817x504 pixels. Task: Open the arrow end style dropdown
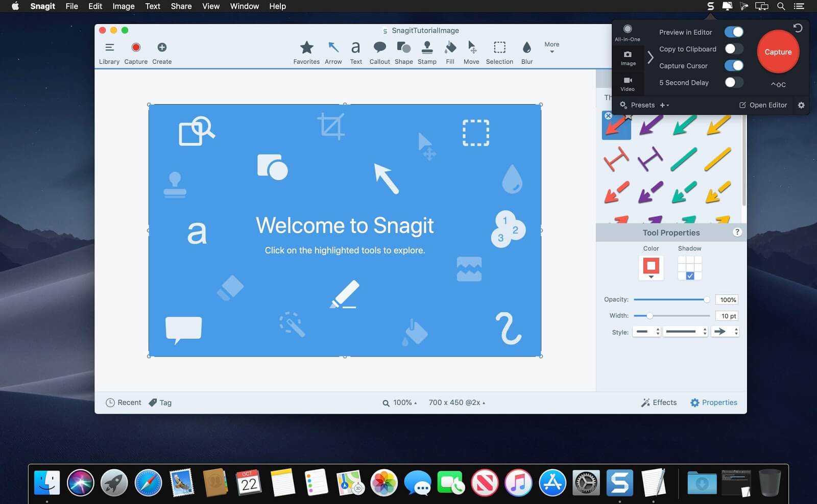[x=726, y=332]
